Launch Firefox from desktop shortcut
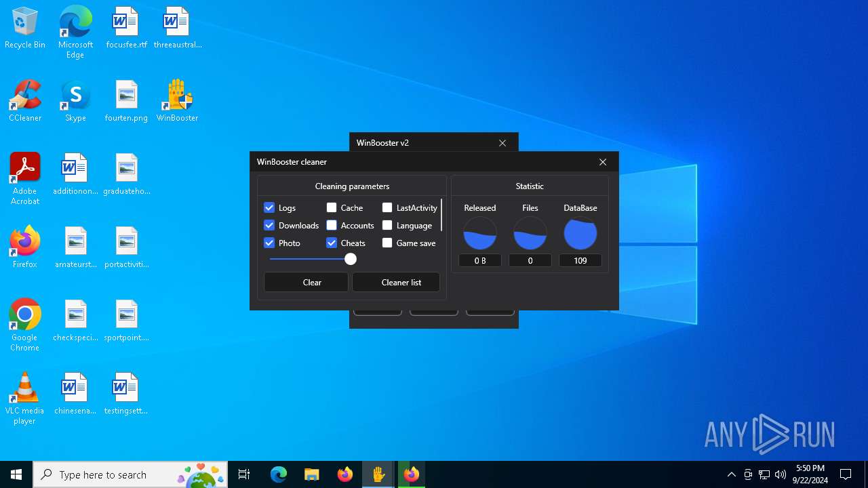Screen dimensions: 868x488 pyautogui.click(x=25, y=247)
